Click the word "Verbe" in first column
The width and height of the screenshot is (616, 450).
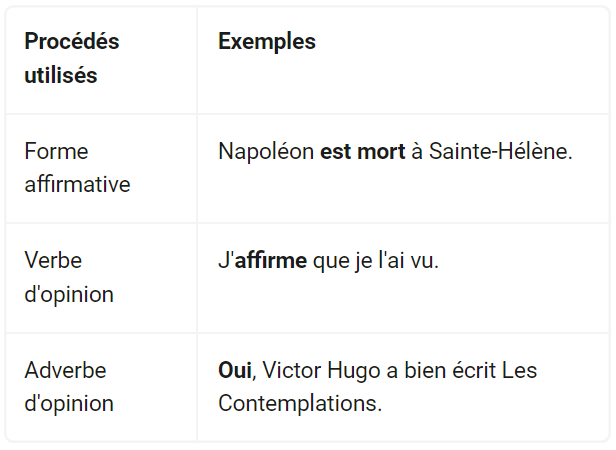pos(53,260)
